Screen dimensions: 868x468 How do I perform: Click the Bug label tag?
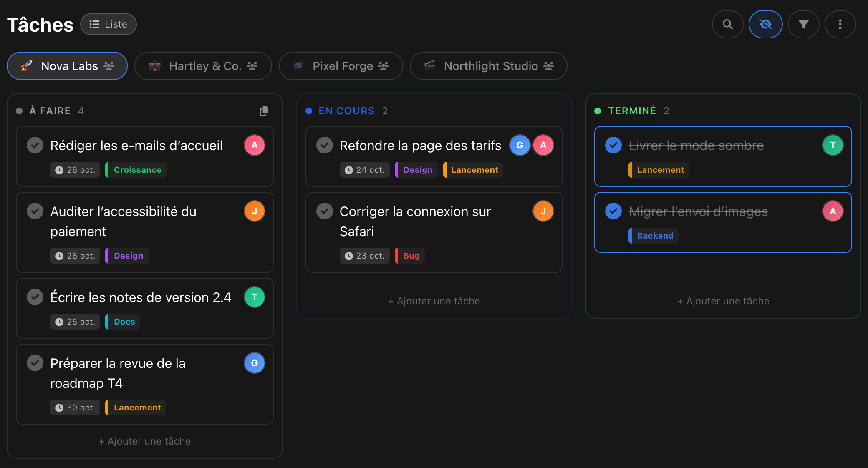click(410, 256)
